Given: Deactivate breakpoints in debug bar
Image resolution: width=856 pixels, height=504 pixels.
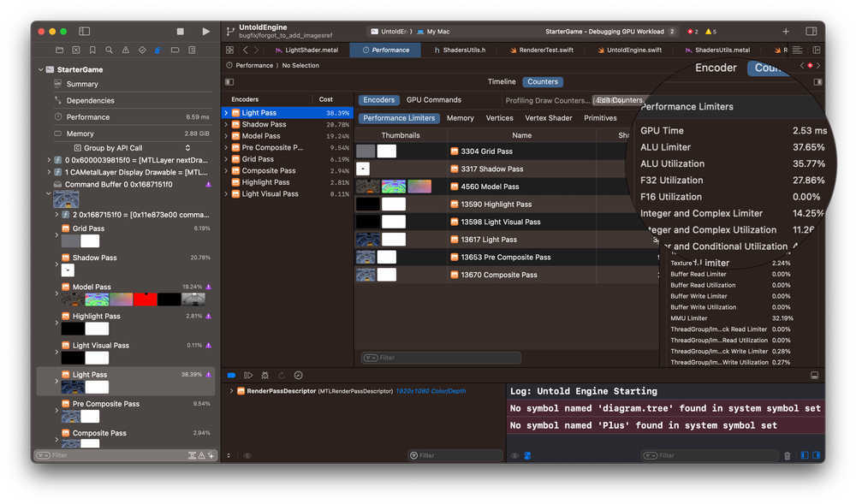Looking at the screenshot, I should [x=231, y=376].
